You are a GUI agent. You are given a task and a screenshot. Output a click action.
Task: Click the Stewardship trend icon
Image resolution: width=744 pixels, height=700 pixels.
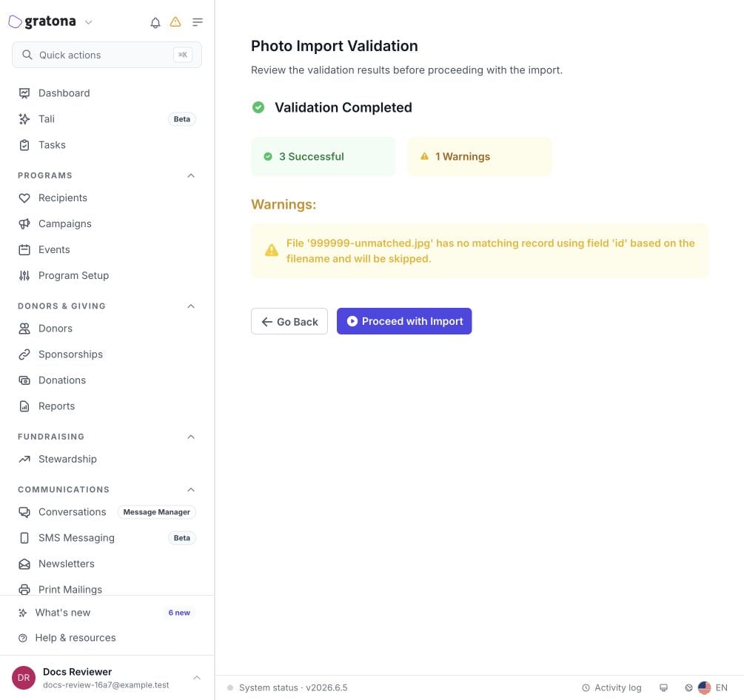pos(24,459)
